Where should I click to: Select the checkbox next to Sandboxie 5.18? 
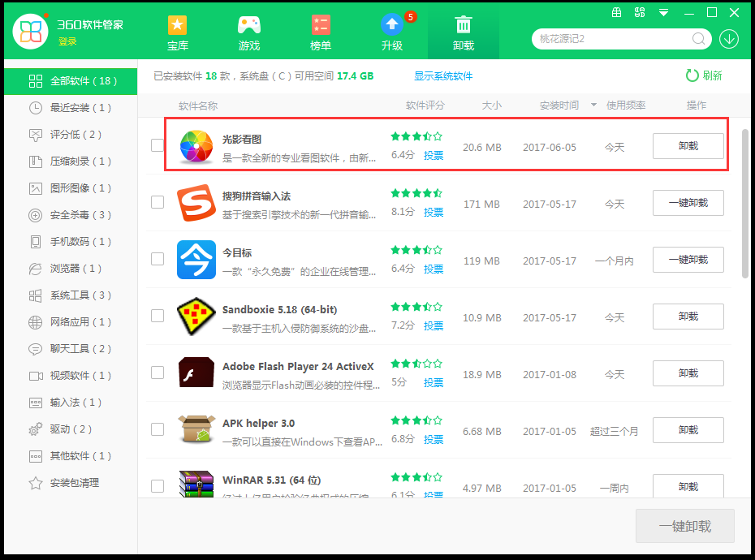[x=157, y=317]
